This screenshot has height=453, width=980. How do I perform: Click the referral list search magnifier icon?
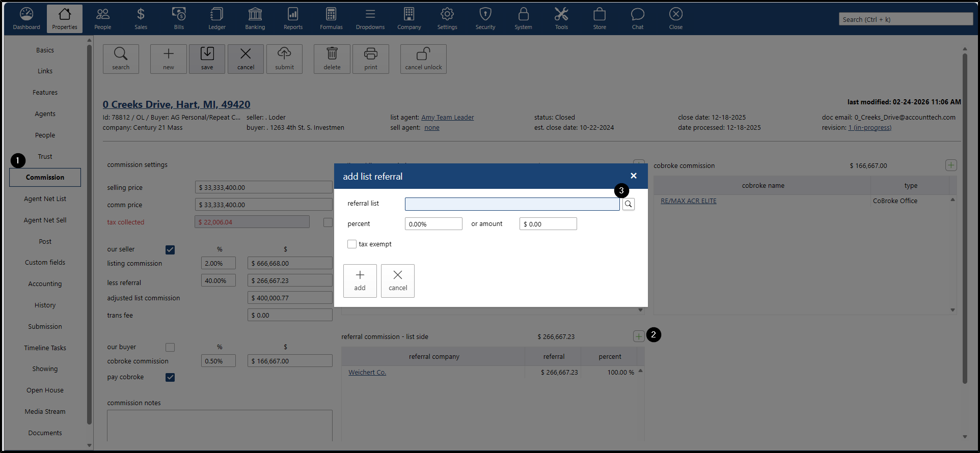coord(629,204)
